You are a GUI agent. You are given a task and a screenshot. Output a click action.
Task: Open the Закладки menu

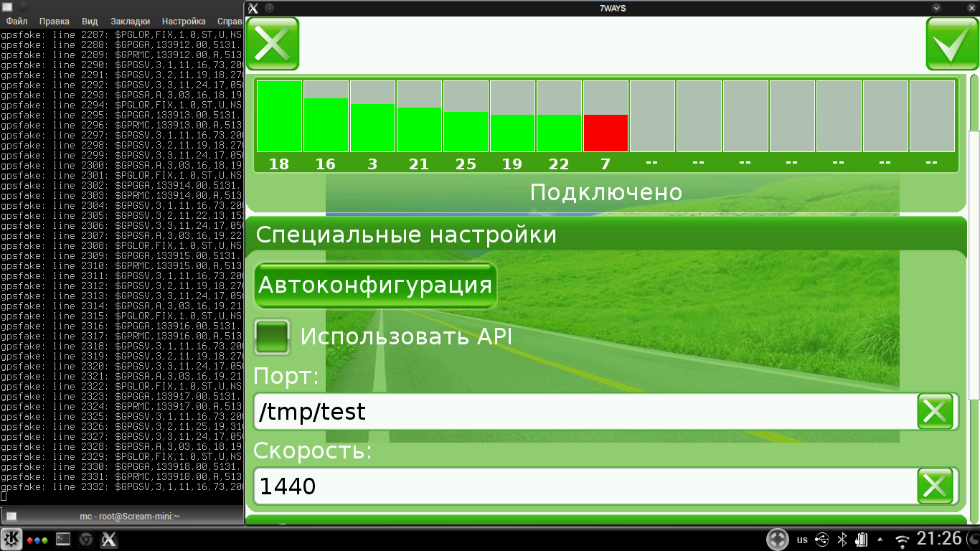click(130, 22)
